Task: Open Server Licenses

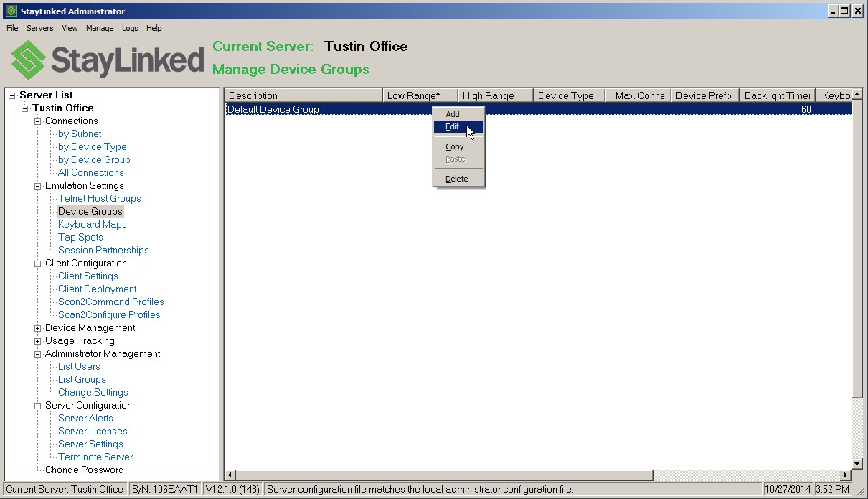Action: coord(92,431)
